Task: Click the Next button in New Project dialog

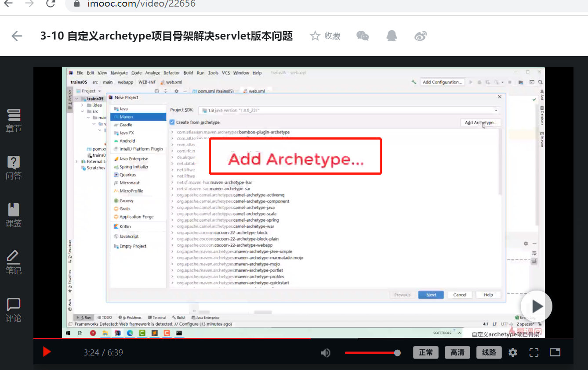Action: point(431,295)
